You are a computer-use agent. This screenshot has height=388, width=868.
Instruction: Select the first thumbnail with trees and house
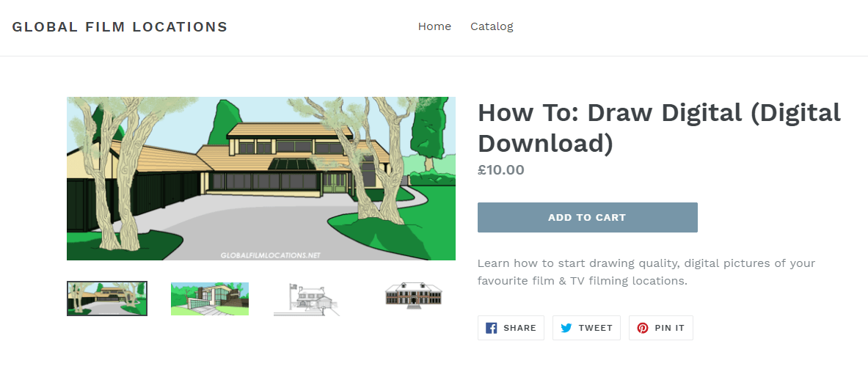coord(107,299)
